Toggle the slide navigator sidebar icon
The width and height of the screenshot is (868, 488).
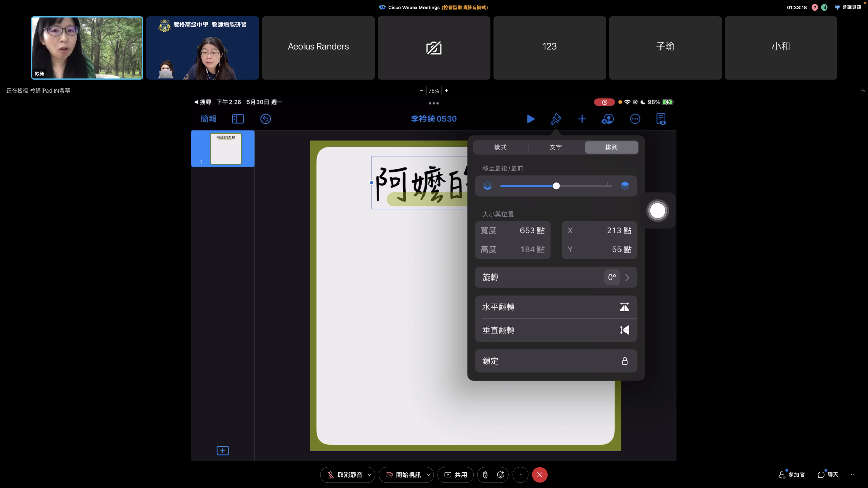click(238, 119)
